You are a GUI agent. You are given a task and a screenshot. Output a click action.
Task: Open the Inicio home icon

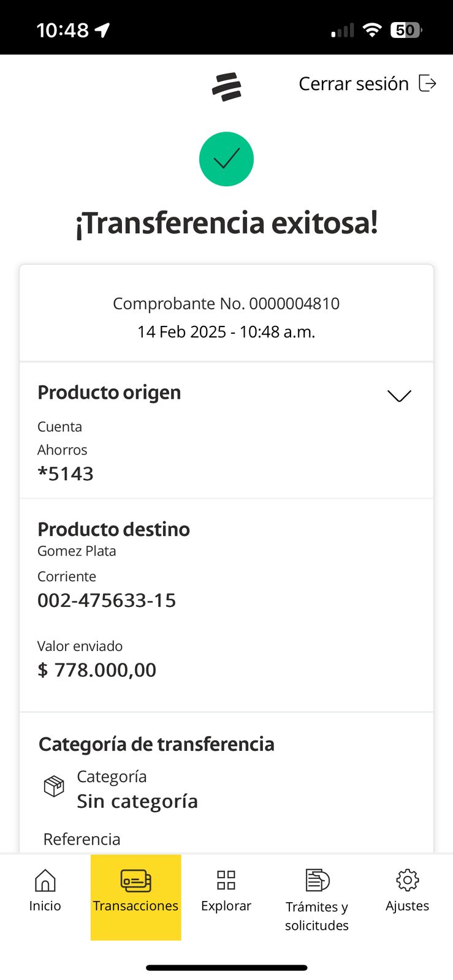tap(45, 881)
